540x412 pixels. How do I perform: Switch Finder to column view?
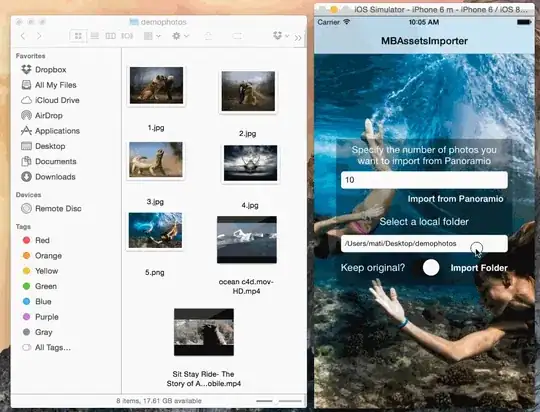click(111, 36)
